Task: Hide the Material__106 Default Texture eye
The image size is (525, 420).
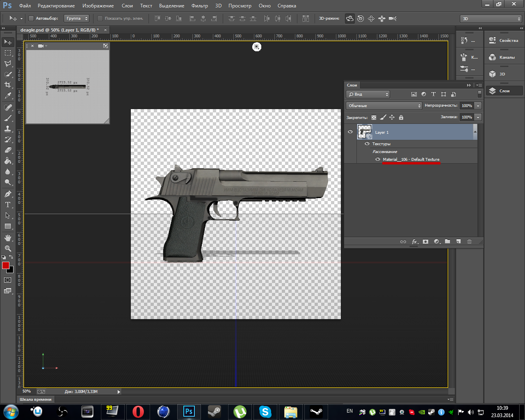Action: tap(378, 160)
